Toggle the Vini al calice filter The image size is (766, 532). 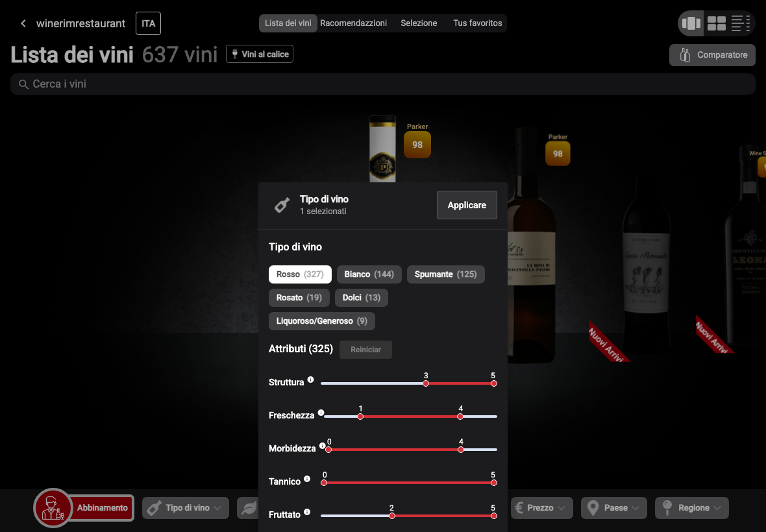pyautogui.click(x=260, y=54)
